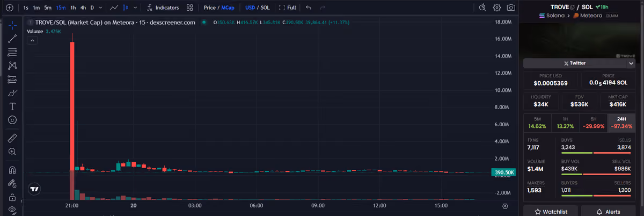644x216 pixels.
Task: Click the Meteora DEX link
Action: point(587,16)
